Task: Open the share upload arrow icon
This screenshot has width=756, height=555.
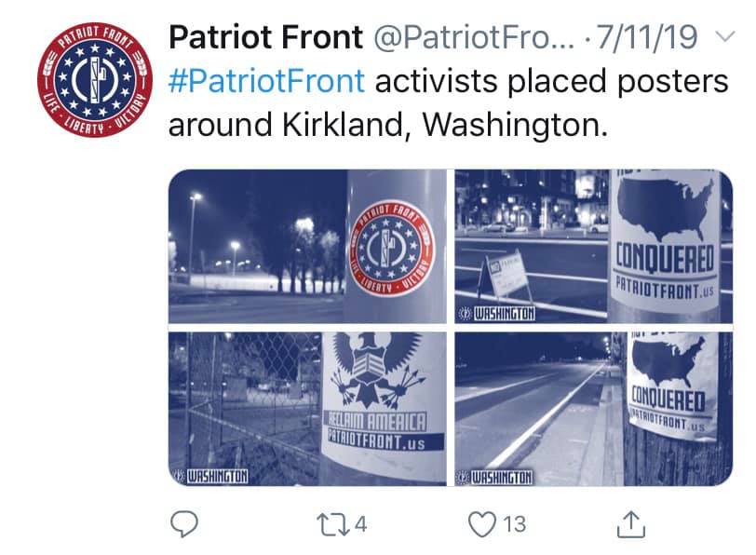Action: 631,523
